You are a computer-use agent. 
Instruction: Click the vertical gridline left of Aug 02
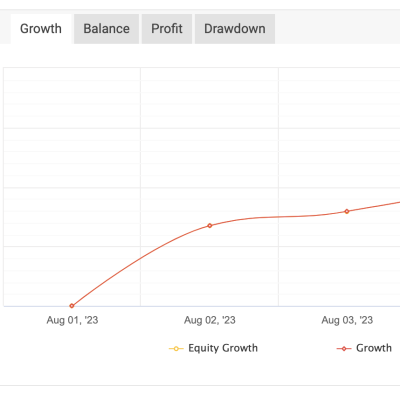click(x=140, y=167)
